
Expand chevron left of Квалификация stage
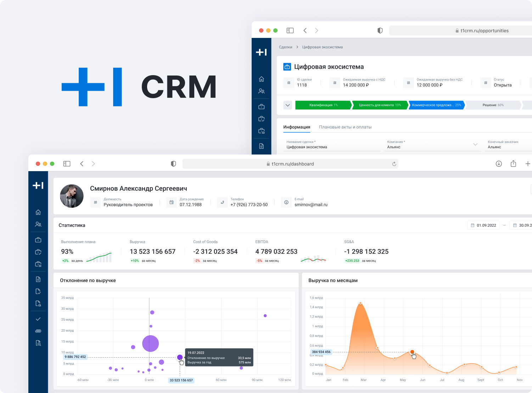point(288,105)
